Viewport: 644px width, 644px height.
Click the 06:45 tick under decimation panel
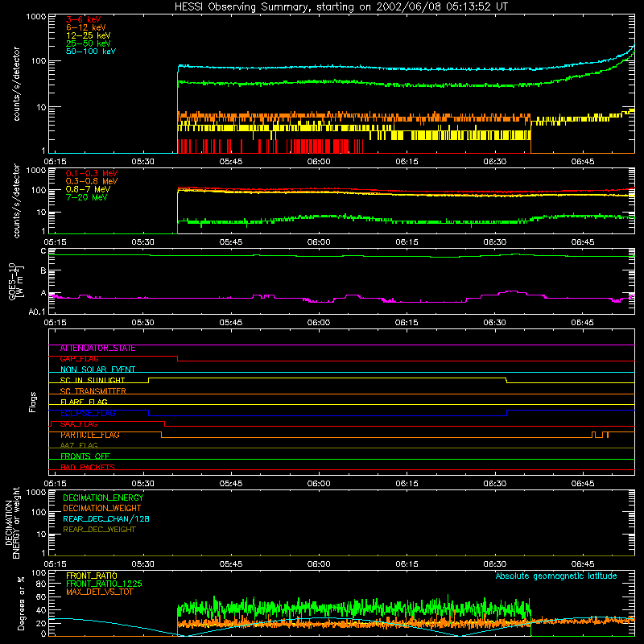(582, 564)
